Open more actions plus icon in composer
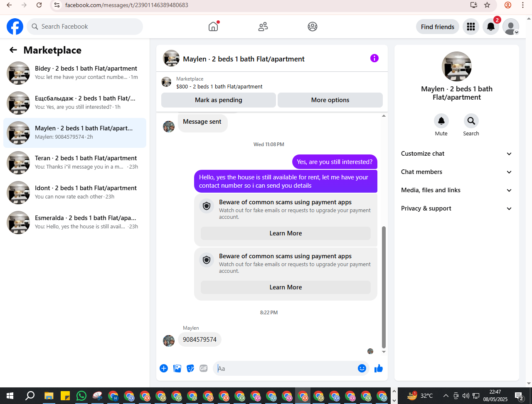Image resolution: width=532 pixels, height=404 pixels. pyautogui.click(x=164, y=368)
